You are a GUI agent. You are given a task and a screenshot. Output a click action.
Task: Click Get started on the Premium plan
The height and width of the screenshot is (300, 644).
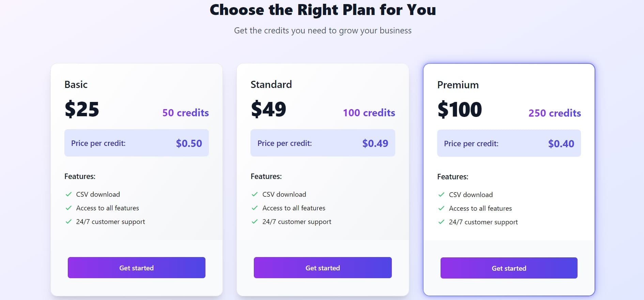[x=509, y=268]
